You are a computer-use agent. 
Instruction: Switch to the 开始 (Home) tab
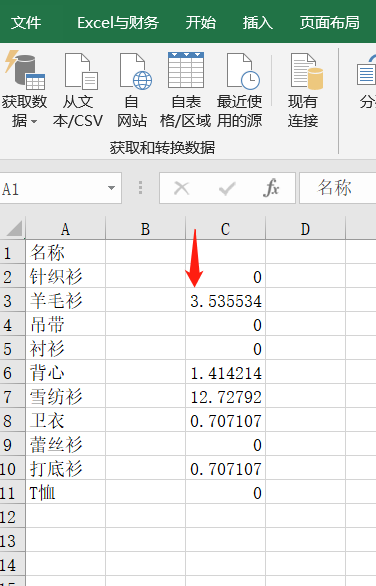[201, 22]
